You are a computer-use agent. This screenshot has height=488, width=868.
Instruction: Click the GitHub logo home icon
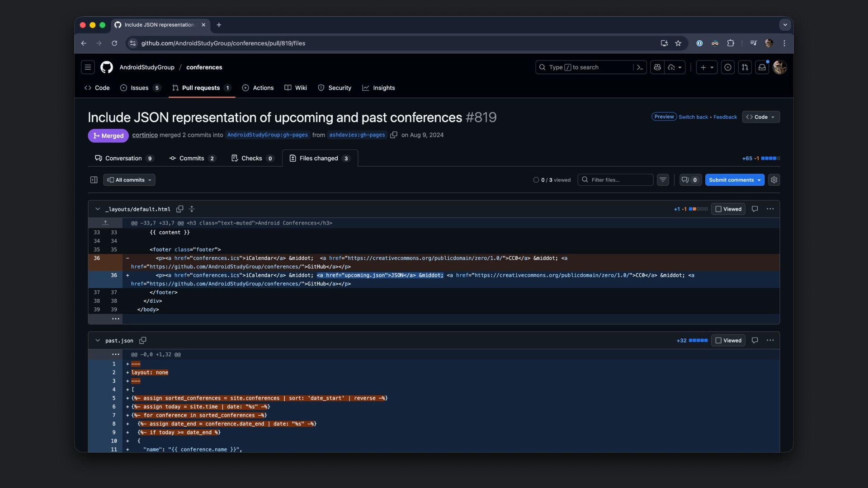107,67
